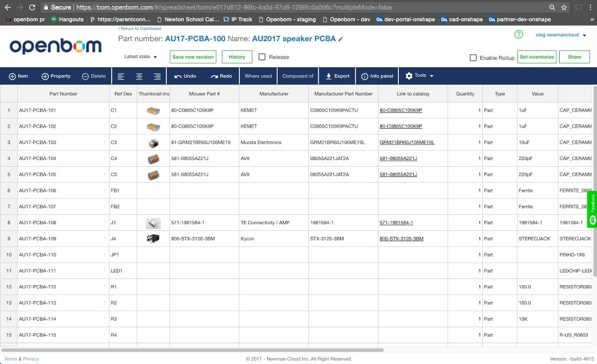This screenshot has height=364, width=597.
Task: Click Delete in the toolbar
Action: click(94, 76)
